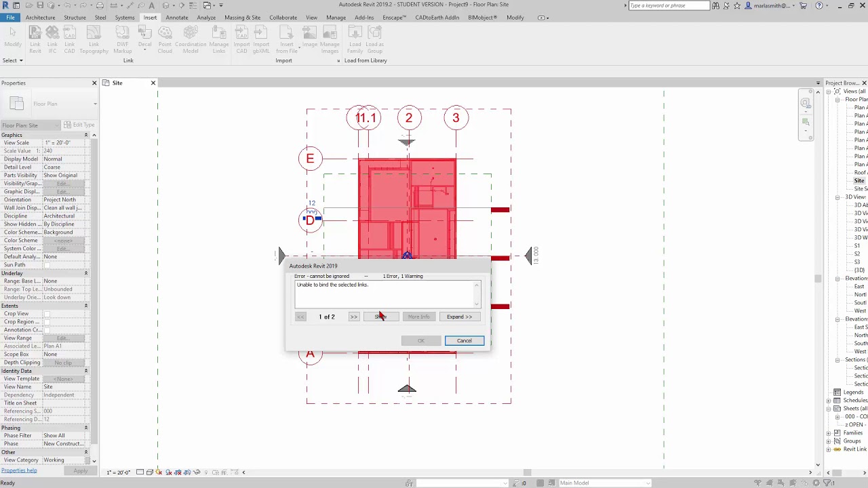Expand the Groups node in Project Browser

[829, 441]
